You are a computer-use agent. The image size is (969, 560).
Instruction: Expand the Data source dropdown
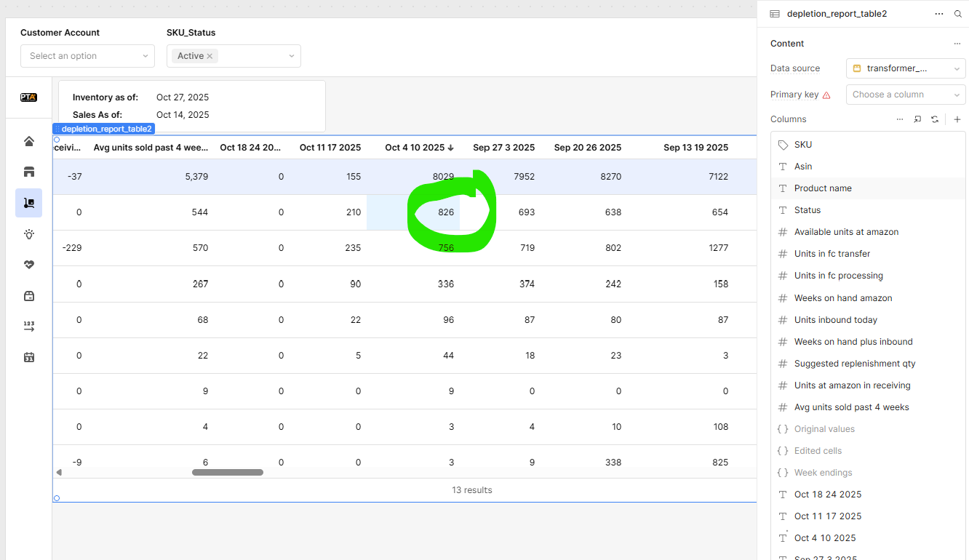(906, 68)
